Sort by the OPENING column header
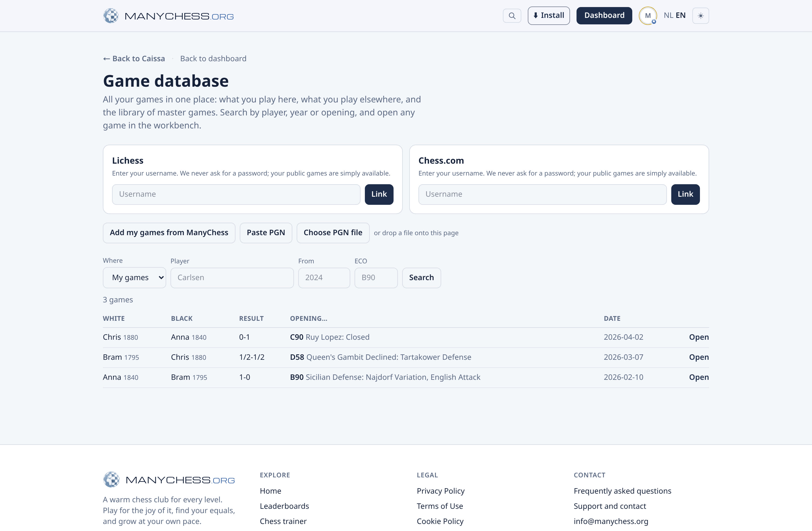Screen dimensions: 812x531 pos(309,319)
